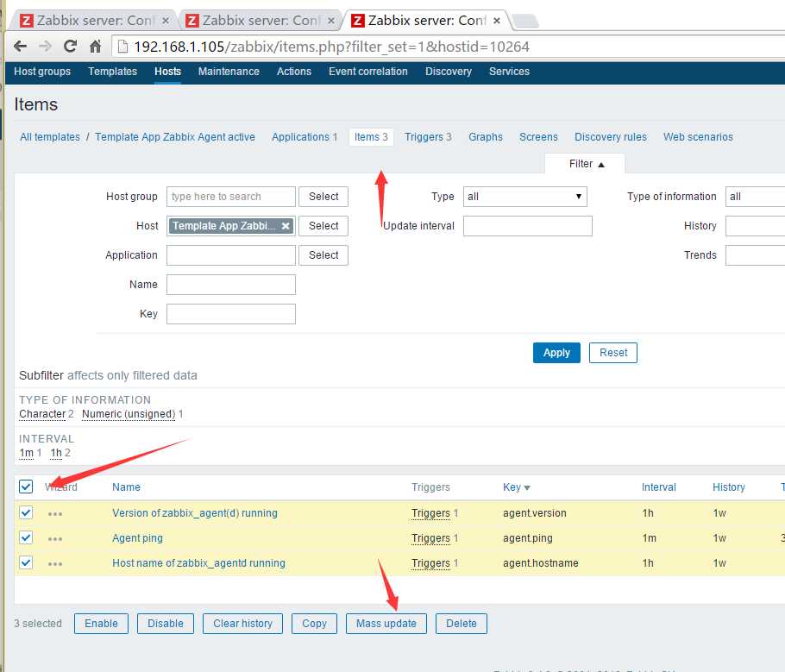The image size is (785, 672).
Task: Open the Discovery menu item
Action: [449, 71]
